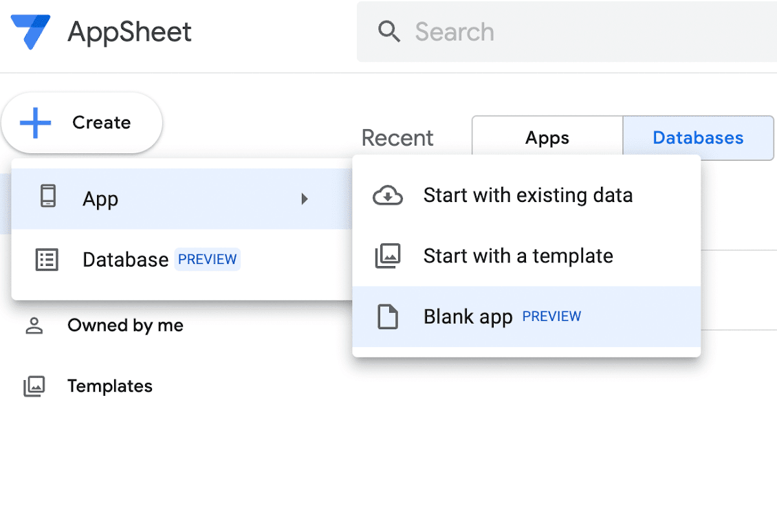
Task: Click the cloud download icon
Action: coord(388,195)
